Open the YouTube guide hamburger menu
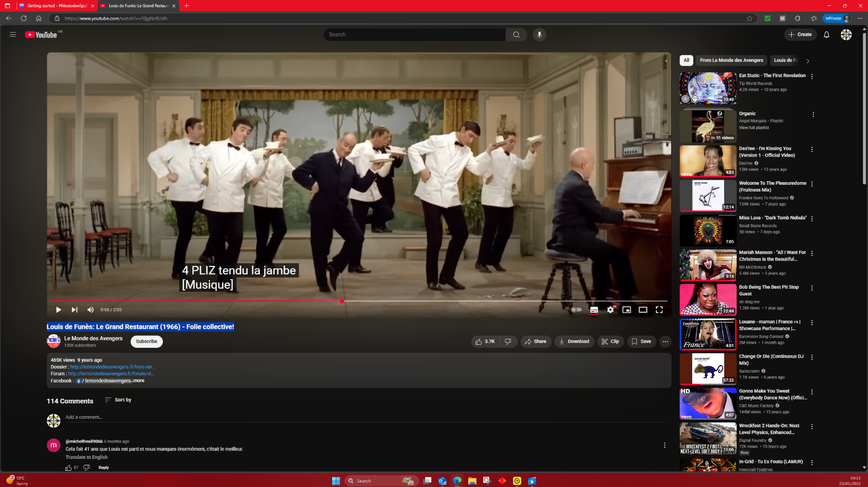The width and height of the screenshot is (868, 487). pyautogui.click(x=13, y=34)
